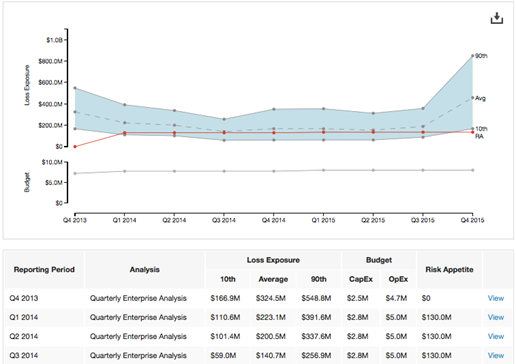Viewport: 516px width, 364px height.
Task: Open the View link for Q1 2014
Action: click(x=496, y=317)
